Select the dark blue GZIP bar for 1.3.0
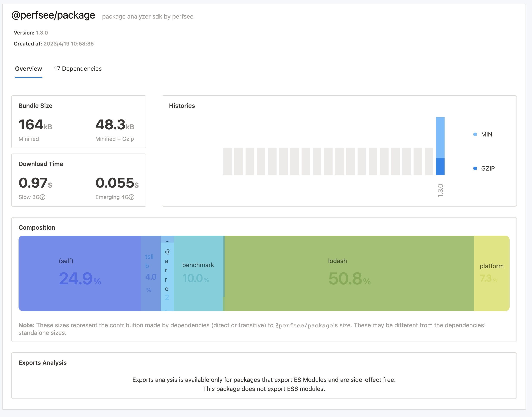Viewport: 532px width, 417px height. 440,166
